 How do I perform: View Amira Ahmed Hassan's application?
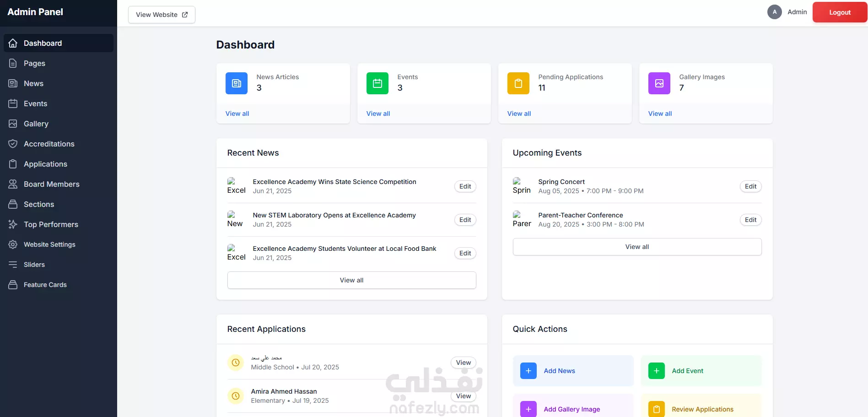click(x=463, y=396)
